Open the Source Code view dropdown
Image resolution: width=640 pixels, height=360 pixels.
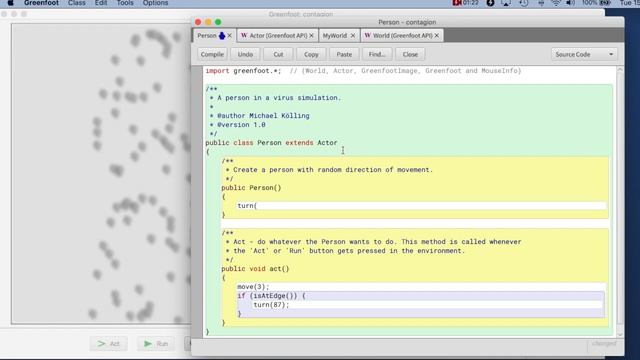584,54
